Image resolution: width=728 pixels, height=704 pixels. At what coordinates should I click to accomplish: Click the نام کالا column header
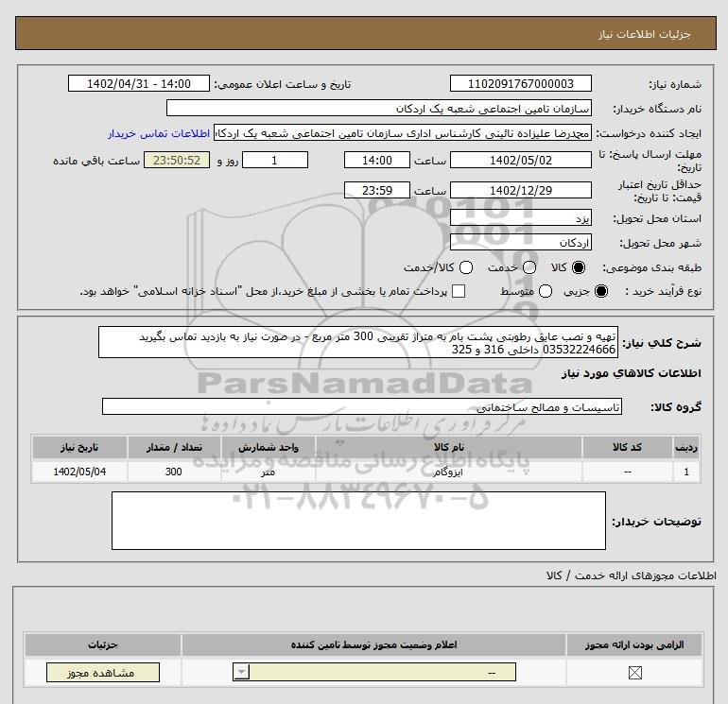coord(448,447)
